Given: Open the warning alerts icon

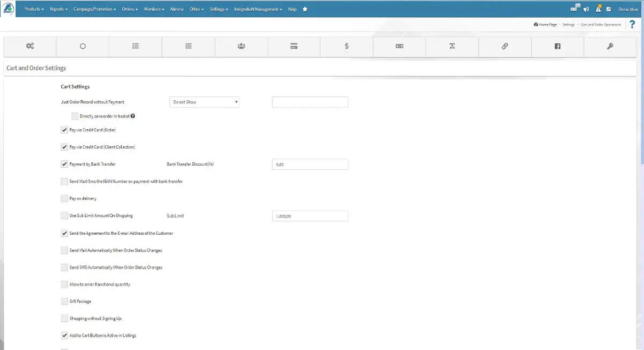Looking at the screenshot, I should 598,8.
